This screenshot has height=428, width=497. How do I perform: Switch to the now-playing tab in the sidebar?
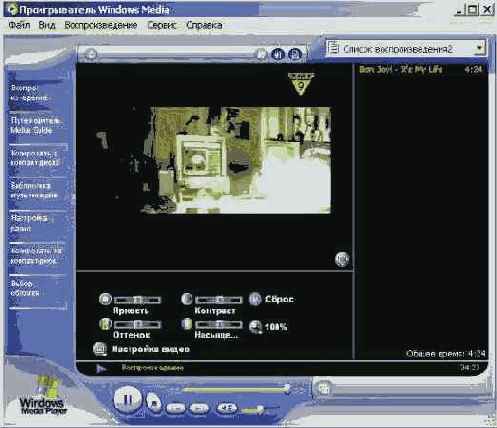30,93
